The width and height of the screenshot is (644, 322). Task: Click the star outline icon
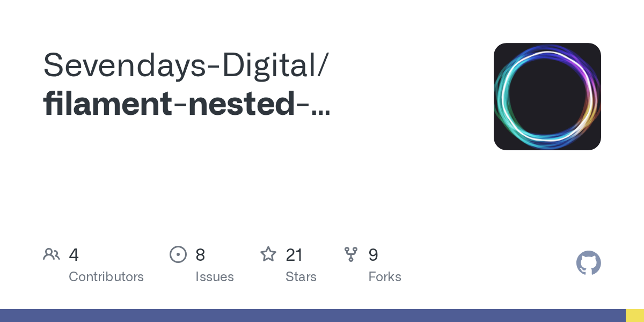pyautogui.click(x=268, y=254)
